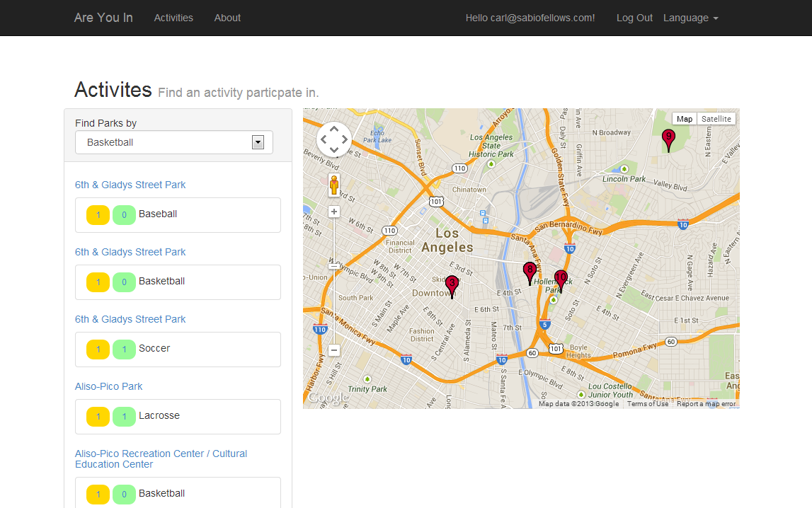Click Trinity Park label on map
Image resolution: width=812 pixels, height=508 pixels.
coord(367,389)
